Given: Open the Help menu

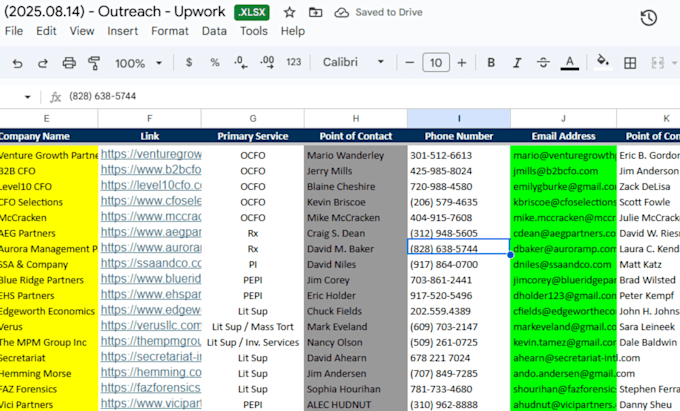Looking at the screenshot, I should pos(293,31).
